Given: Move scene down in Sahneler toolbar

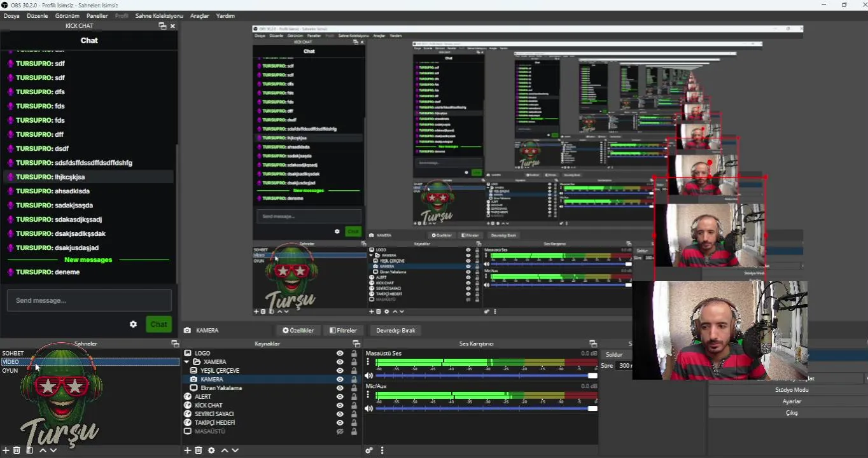Looking at the screenshot, I should click(53, 450).
